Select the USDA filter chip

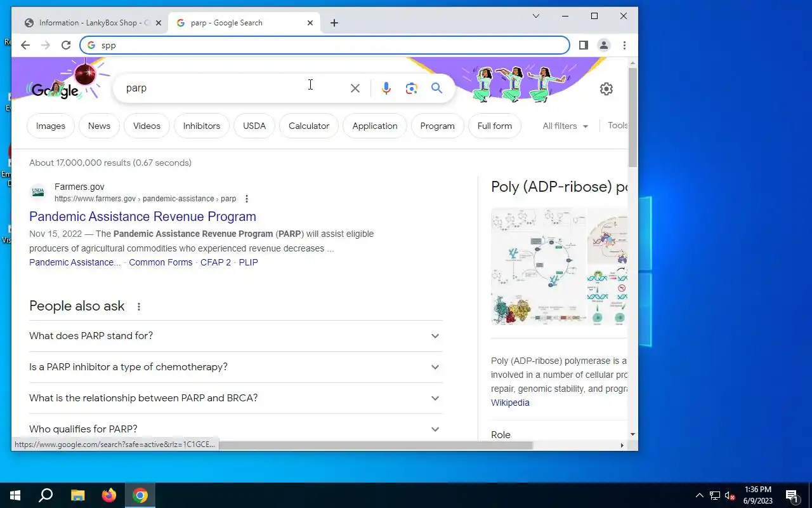tap(254, 126)
